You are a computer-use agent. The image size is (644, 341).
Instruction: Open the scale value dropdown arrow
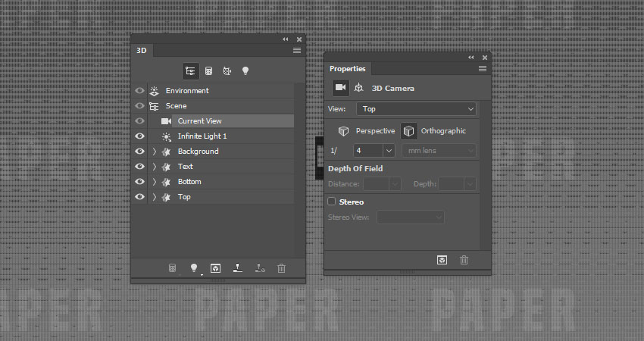(389, 151)
